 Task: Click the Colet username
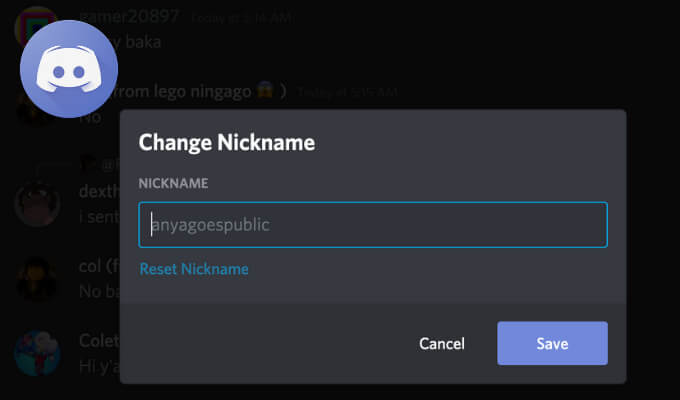click(98, 341)
